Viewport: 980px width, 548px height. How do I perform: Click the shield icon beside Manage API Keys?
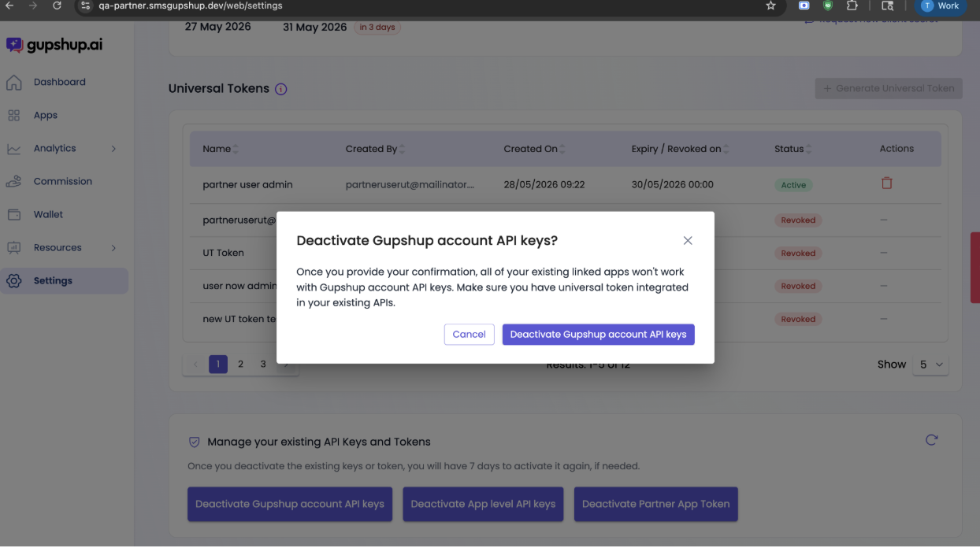[x=194, y=442]
